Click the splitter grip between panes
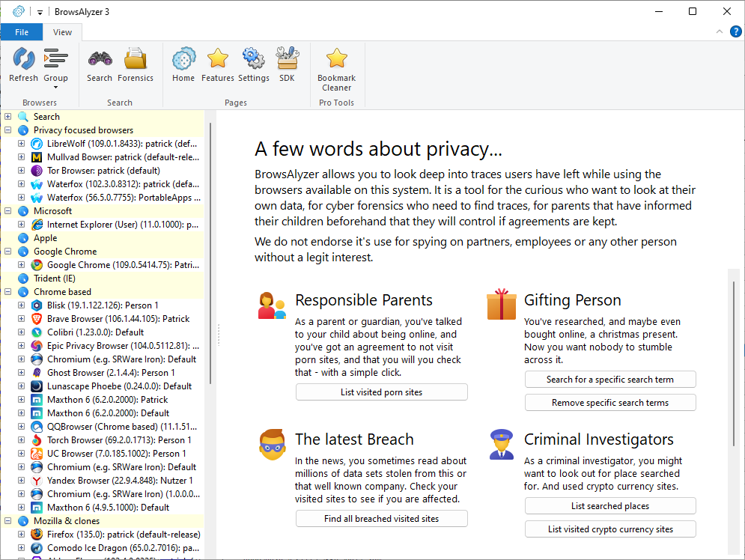The image size is (745, 560). point(219,335)
